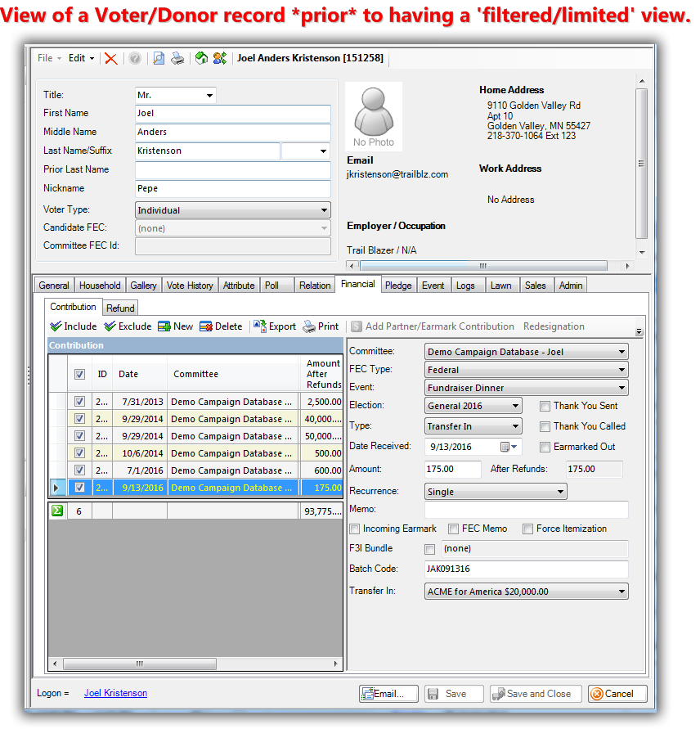This screenshot has width=700, height=729.
Task: Click the Print icon in contribution toolbar
Action: pyautogui.click(x=309, y=326)
